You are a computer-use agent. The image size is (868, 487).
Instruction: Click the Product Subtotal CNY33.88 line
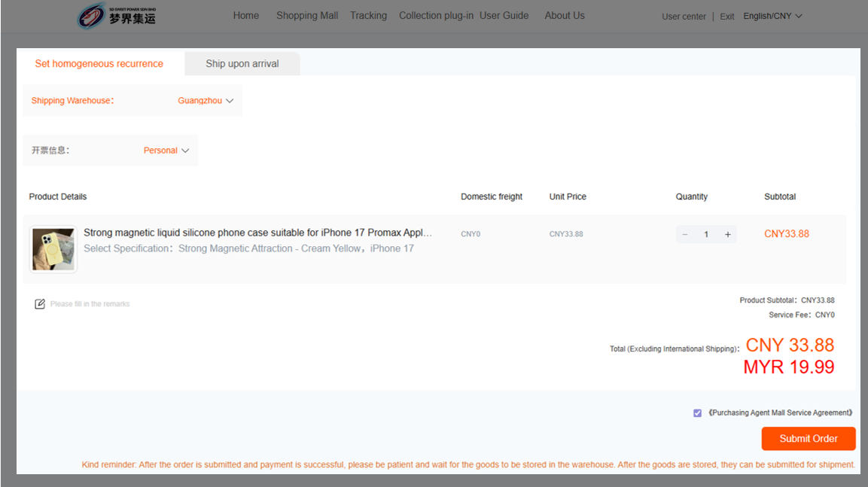787,300
